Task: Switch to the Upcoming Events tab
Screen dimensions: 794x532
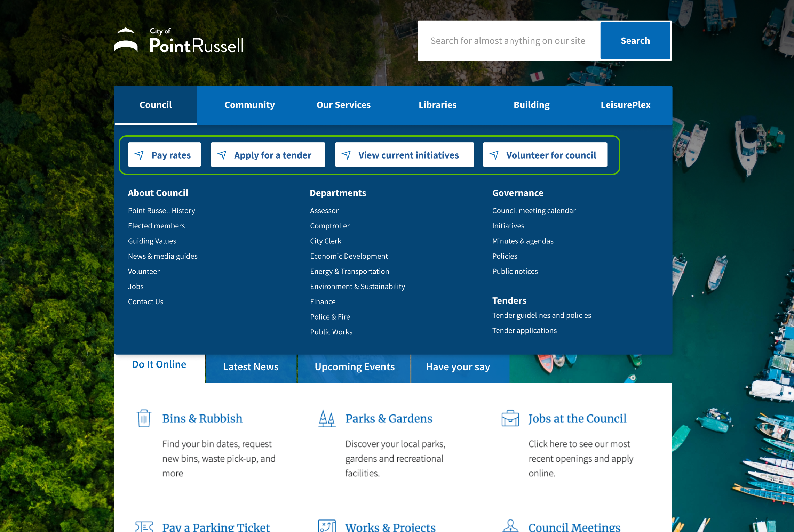Action: [354, 367]
